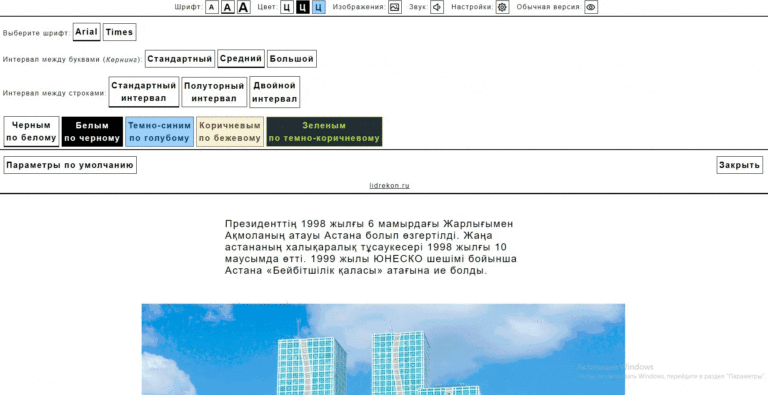
Task: Apply Белым по черному color scheme
Action: (x=92, y=131)
